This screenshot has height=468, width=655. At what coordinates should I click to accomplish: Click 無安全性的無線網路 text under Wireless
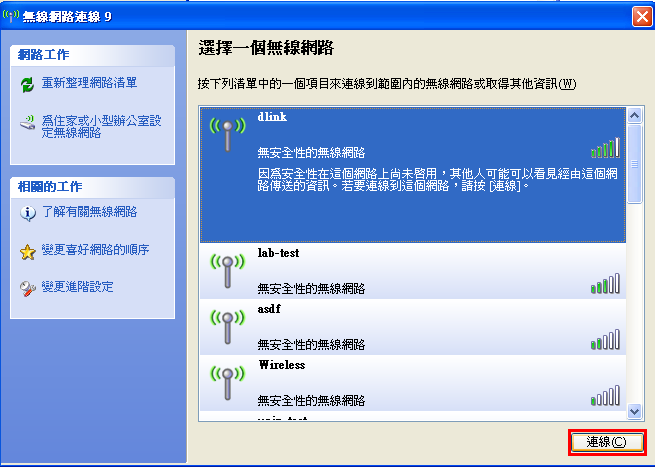311,401
